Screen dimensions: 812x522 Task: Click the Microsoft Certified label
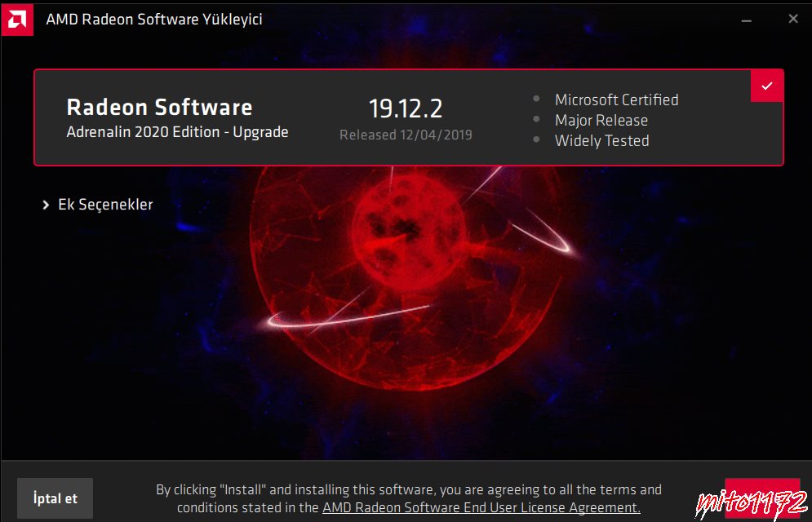point(616,100)
